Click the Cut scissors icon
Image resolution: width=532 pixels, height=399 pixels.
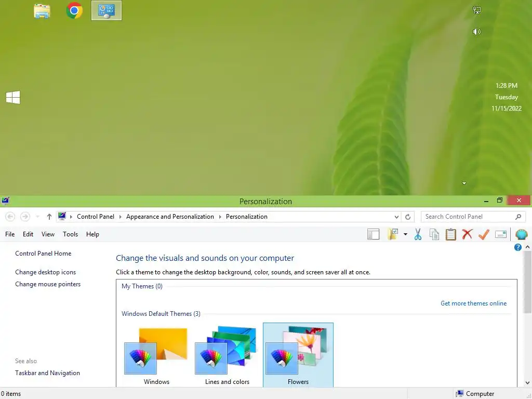[418, 234]
